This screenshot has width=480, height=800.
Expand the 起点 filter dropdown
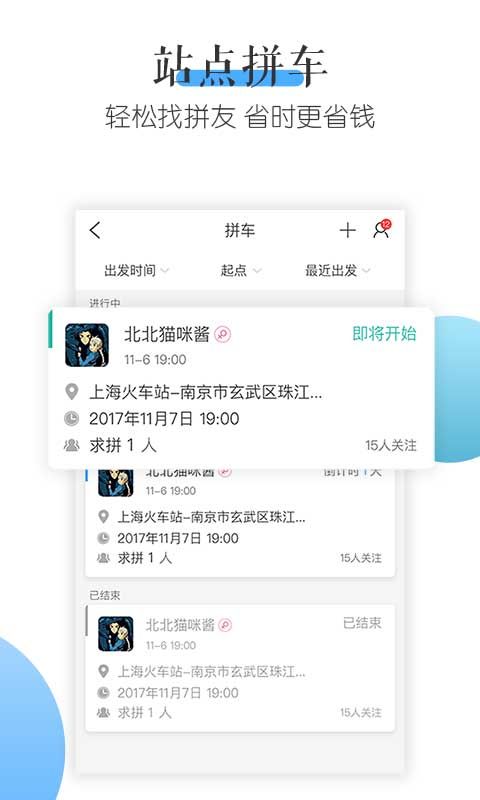tap(241, 270)
